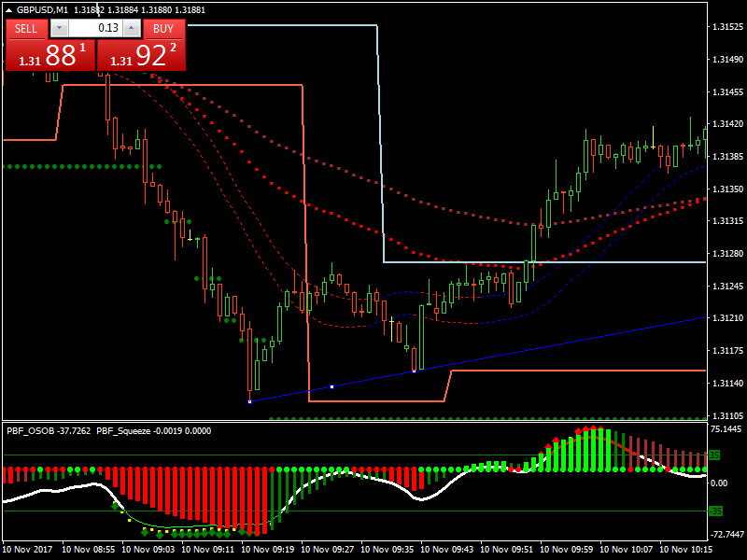The height and width of the screenshot is (560, 747).
Task: Click the -72.7447 indicator scale value
Action: (x=726, y=534)
